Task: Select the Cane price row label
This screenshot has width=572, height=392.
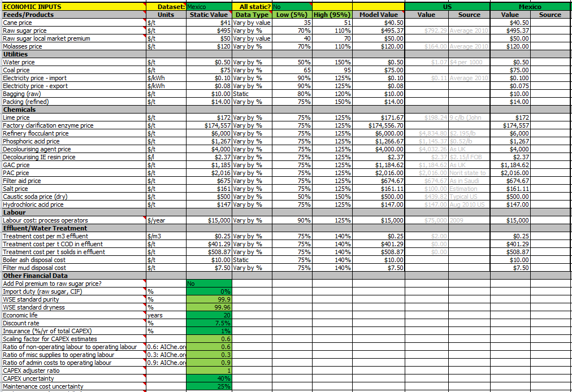Action: tap(74, 23)
